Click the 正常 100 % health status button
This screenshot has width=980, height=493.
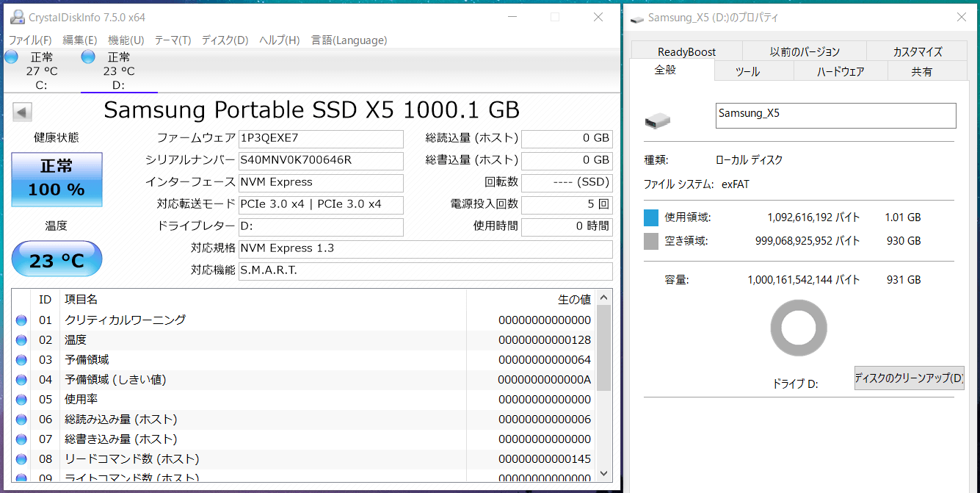click(x=57, y=179)
